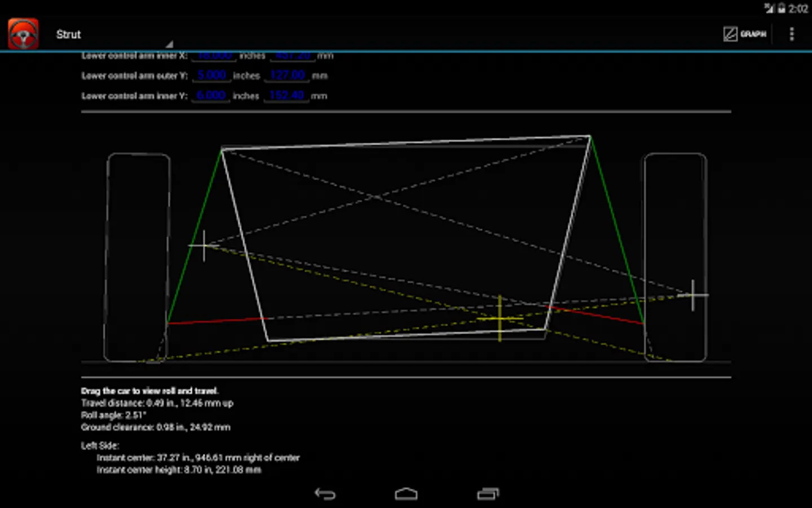Tap the Android back navigation button
This screenshot has height=508, width=812.
(x=325, y=494)
